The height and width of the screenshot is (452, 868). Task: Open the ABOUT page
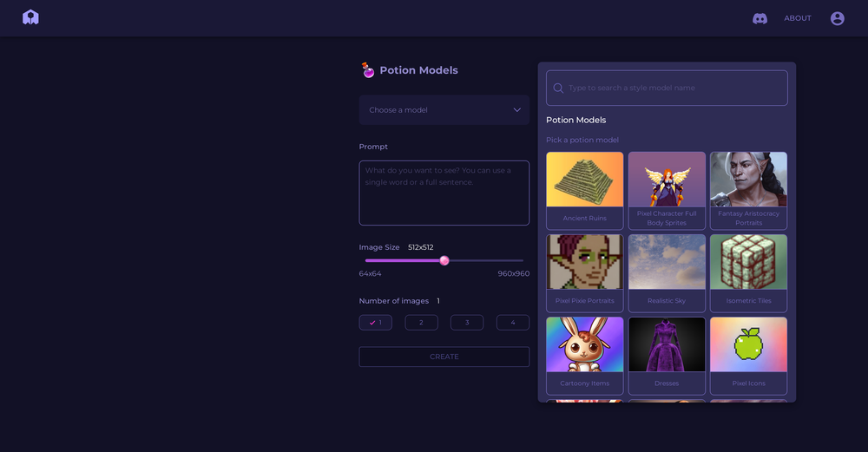[797, 18]
